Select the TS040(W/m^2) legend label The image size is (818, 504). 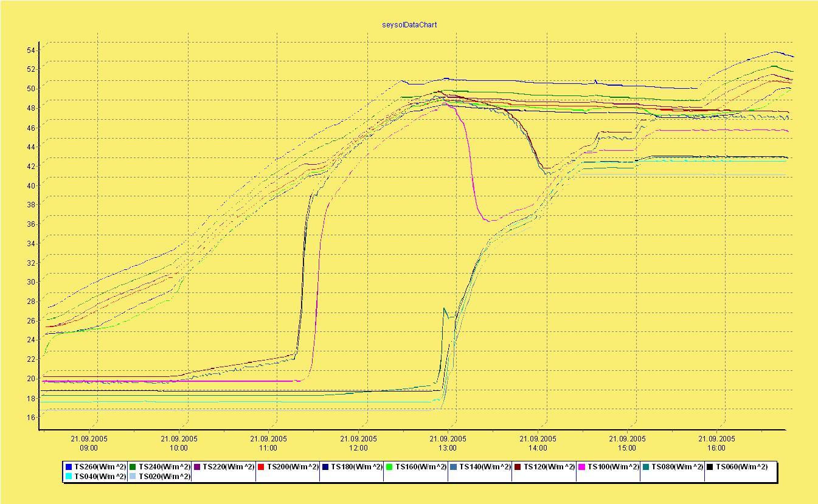(100, 477)
